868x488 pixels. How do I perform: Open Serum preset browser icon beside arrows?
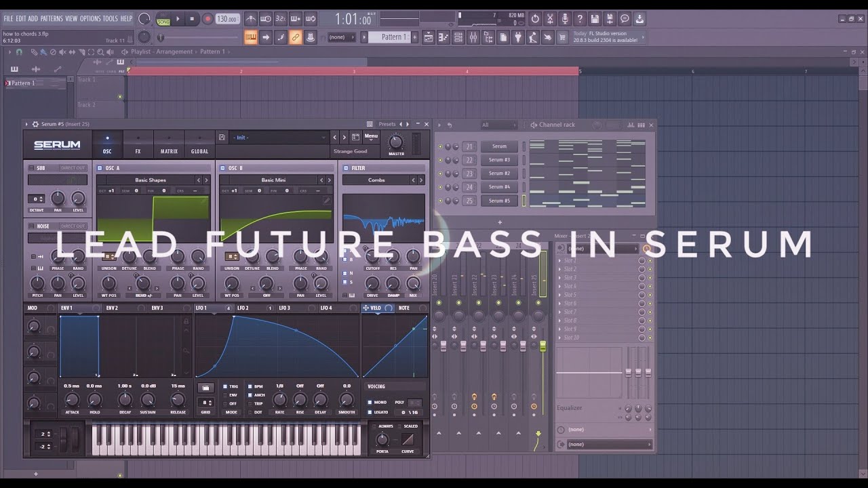point(355,137)
